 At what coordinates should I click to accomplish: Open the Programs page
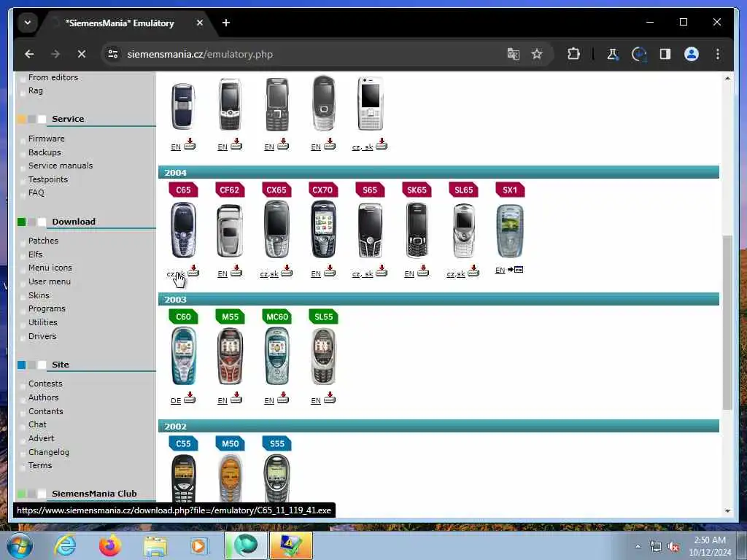(47, 308)
